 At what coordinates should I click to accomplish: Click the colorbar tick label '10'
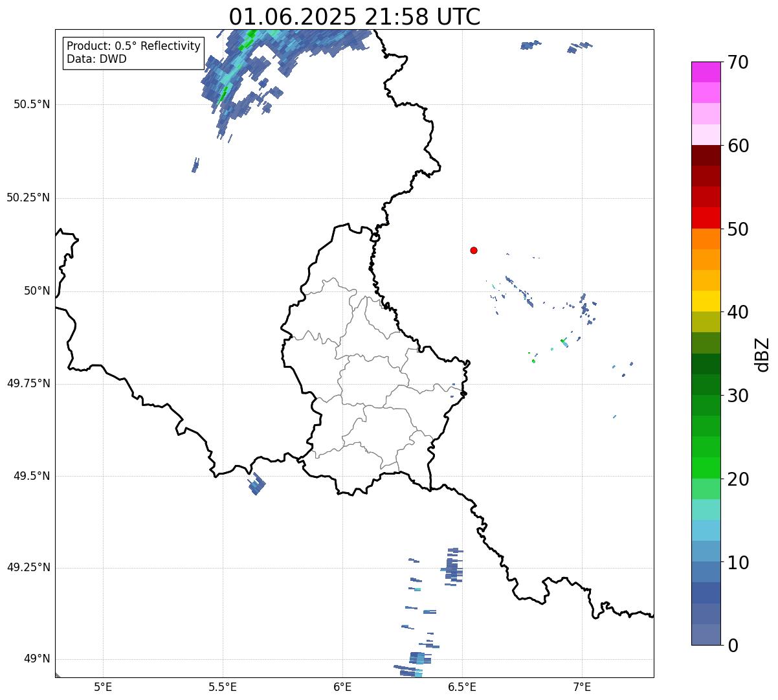coord(739,563)
